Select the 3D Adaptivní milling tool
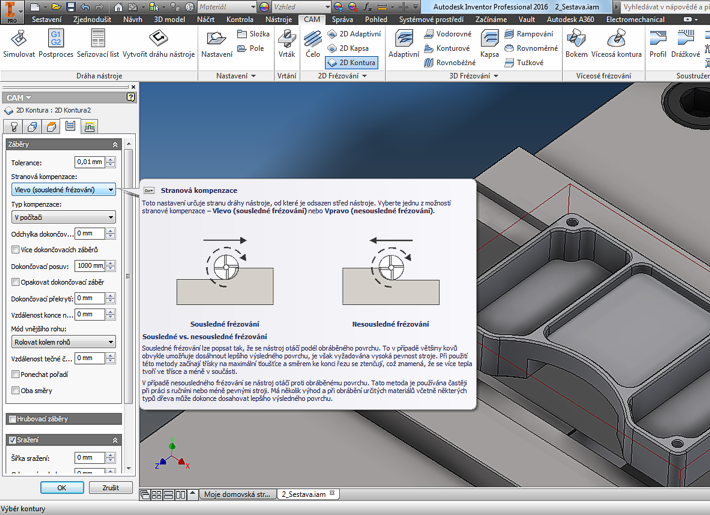Viewport: 710px width, 515px height. (x=403, y=43)
